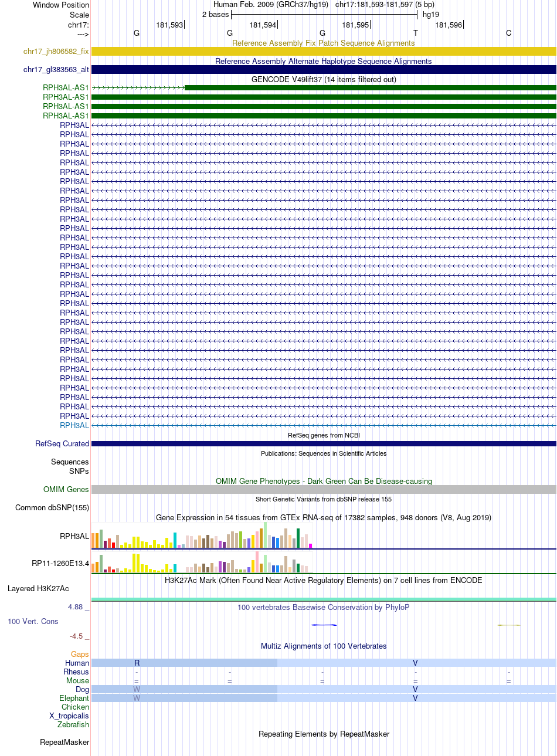
Task: Click the OMIM Genes label
Action: click(x=66, y=489)
